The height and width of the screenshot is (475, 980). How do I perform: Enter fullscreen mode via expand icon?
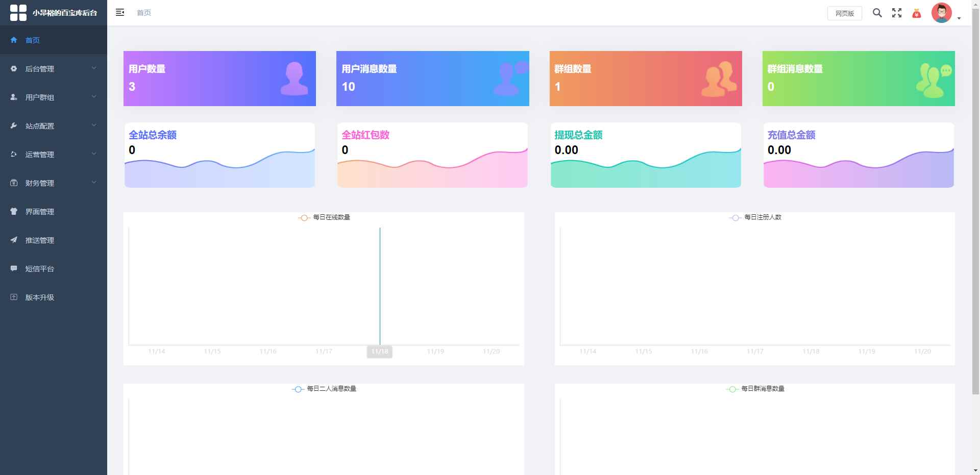pyautogui.click(x=897, y=13)
